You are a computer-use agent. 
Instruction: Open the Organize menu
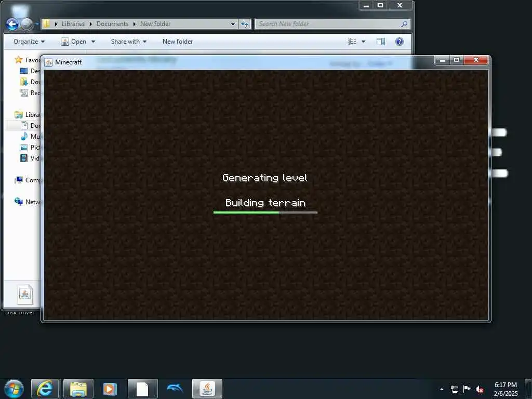pyautogui.click(x=29, y=42)
